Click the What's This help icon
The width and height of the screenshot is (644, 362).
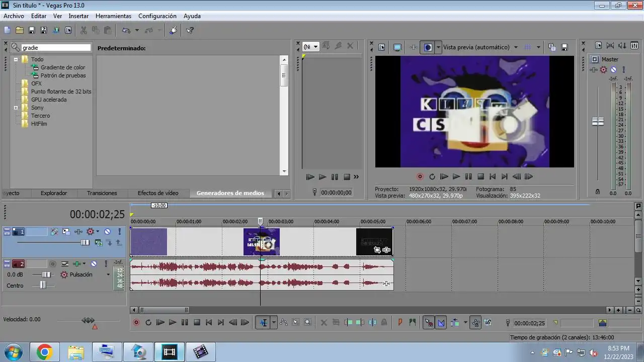point(190,30)
